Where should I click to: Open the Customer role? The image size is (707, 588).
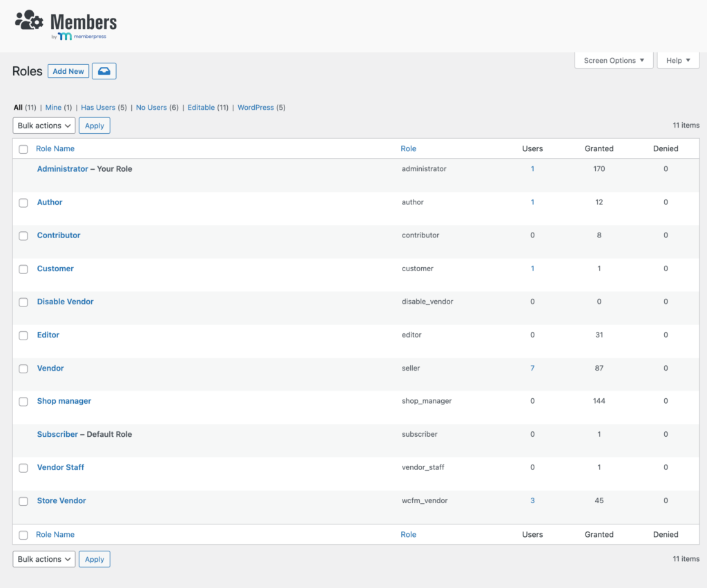[55, 268]
